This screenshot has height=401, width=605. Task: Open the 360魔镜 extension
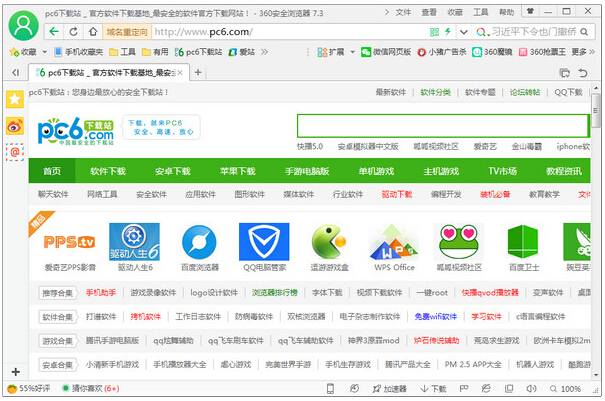pos(492,52)
